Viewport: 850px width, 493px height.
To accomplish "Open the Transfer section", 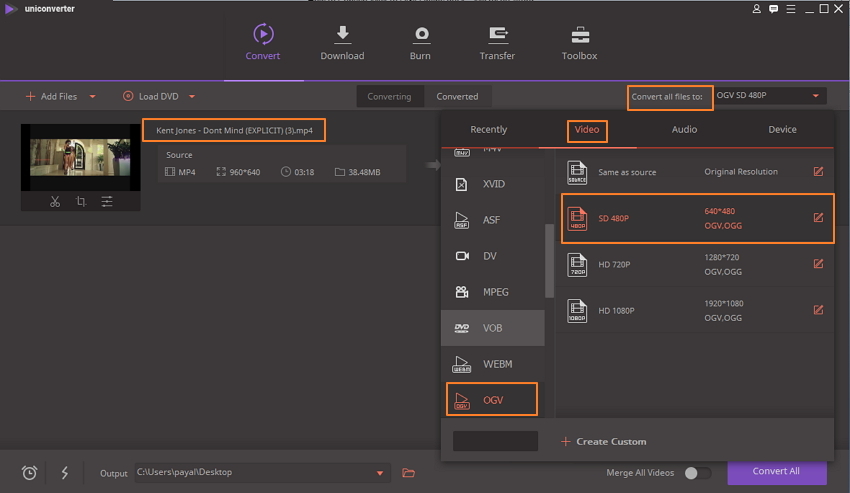I will pos(497,42).
